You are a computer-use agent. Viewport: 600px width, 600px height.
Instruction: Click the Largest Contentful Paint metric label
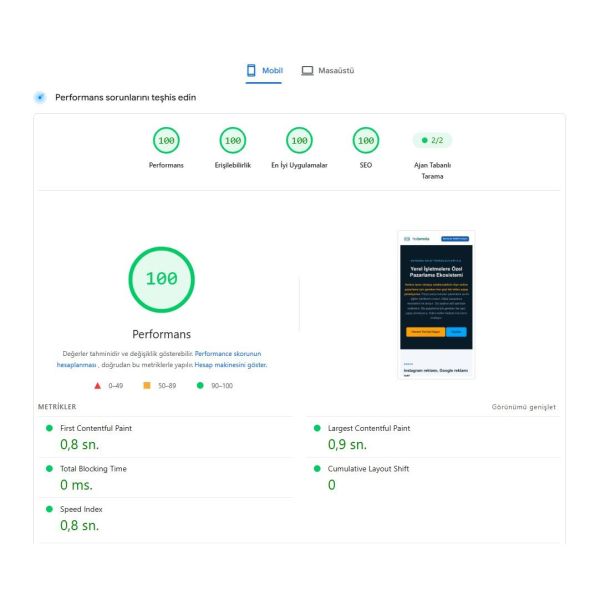(369, 428)
